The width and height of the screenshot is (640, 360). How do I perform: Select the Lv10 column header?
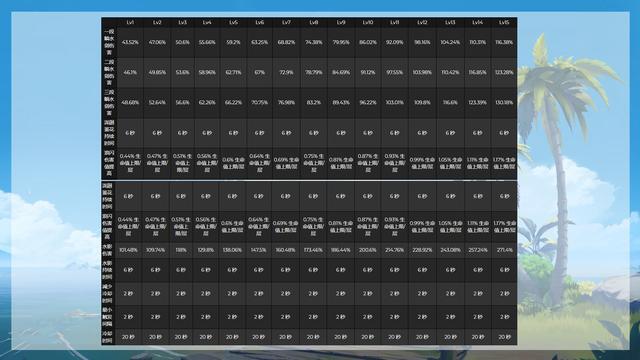coord(368,22)
